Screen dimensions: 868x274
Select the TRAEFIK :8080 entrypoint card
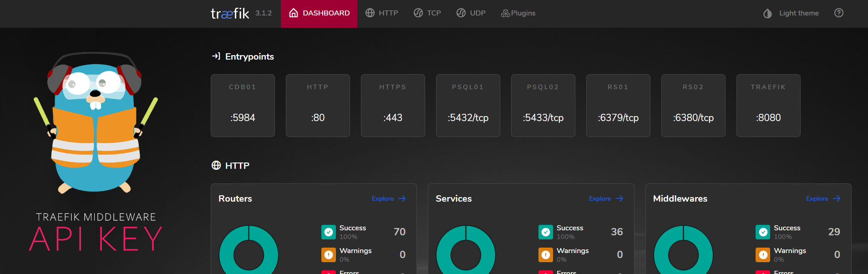coord(768,106)
